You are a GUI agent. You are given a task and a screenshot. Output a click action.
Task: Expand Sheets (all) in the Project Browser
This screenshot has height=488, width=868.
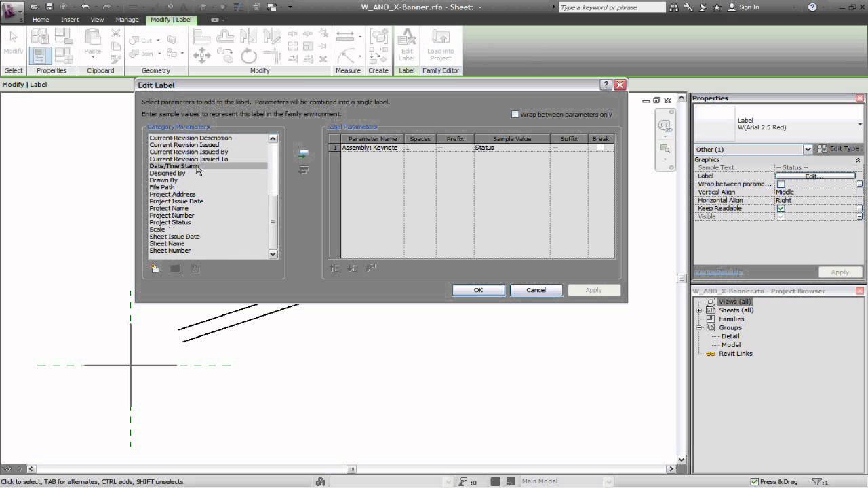(x=699, y=310)
